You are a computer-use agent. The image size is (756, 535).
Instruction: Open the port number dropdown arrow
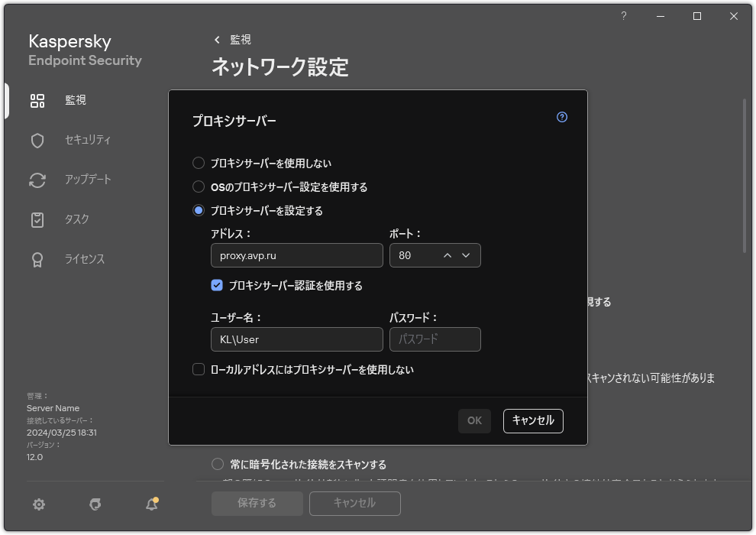(466, 255)
